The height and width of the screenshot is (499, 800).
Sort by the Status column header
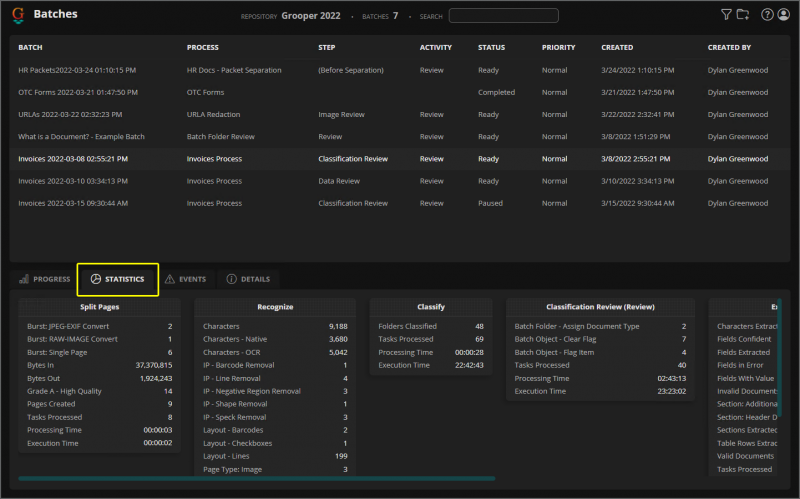click(x=491, y=47)
